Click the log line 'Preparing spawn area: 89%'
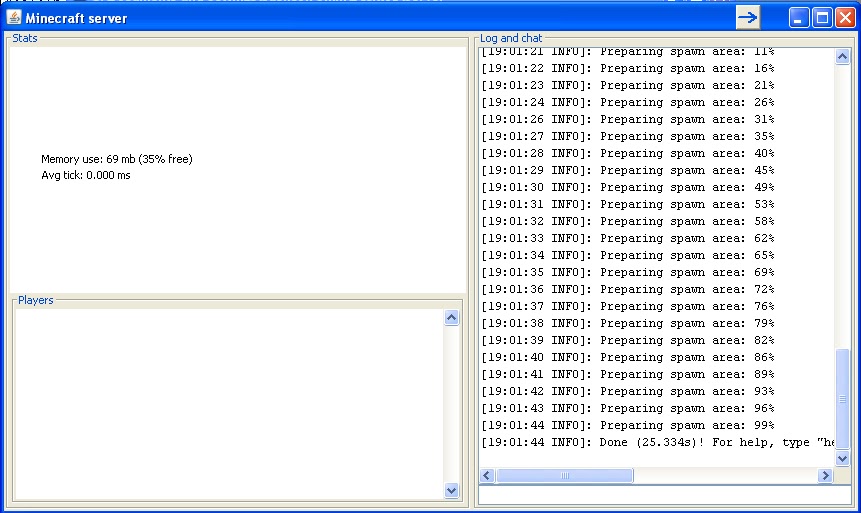 (628, 375)
